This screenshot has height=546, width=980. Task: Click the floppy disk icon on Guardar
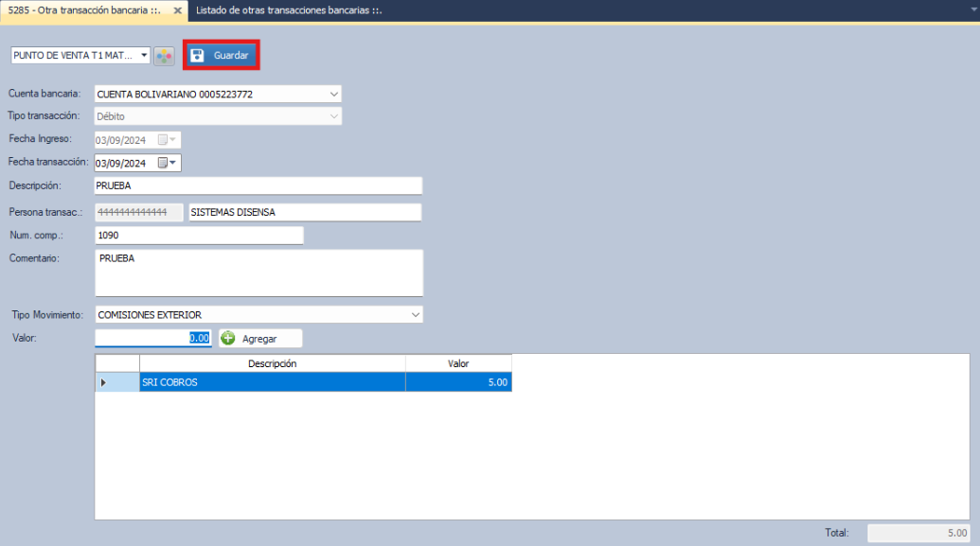[198, 56]
